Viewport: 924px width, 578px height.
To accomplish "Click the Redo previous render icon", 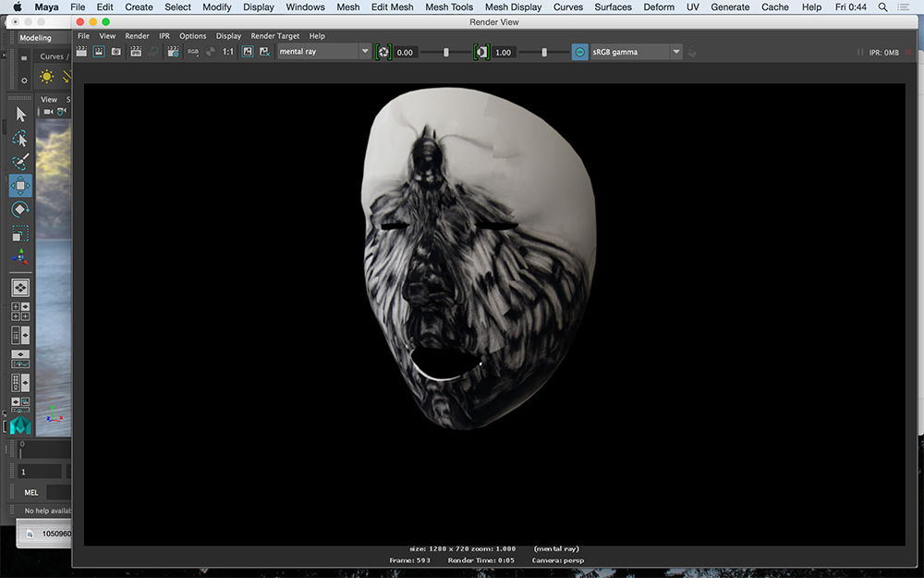I will (x=81, y=52).
